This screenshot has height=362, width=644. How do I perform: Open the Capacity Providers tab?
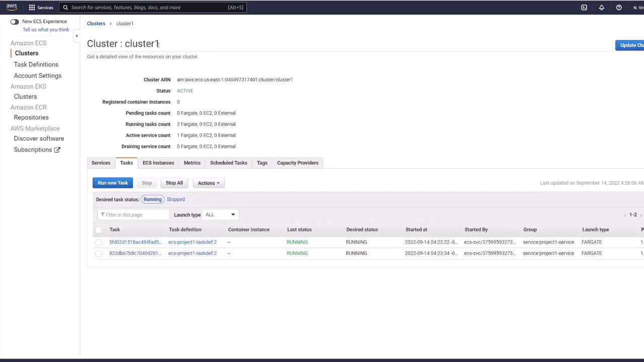pos(298,163)
